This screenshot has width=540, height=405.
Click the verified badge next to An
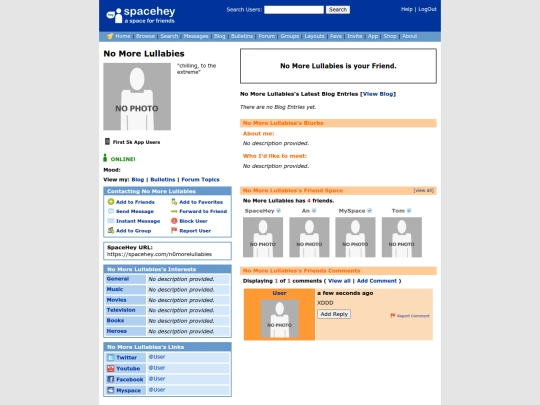pyautogui.click(x=314, y=210)
